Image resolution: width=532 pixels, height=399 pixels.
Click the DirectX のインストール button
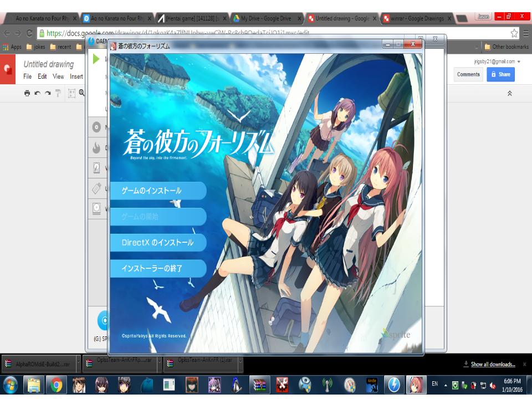pyautogui.click(x=158, y=243)
